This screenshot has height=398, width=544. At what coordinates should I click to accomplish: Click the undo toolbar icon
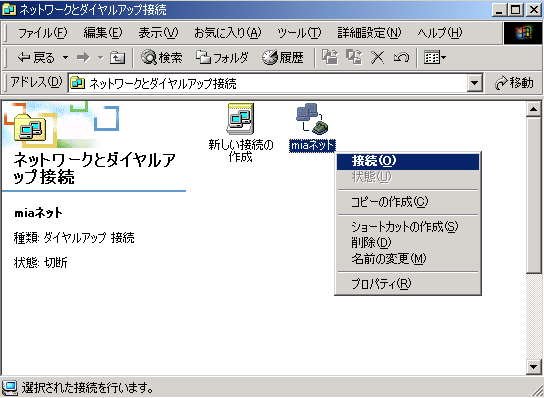[401, 57]
